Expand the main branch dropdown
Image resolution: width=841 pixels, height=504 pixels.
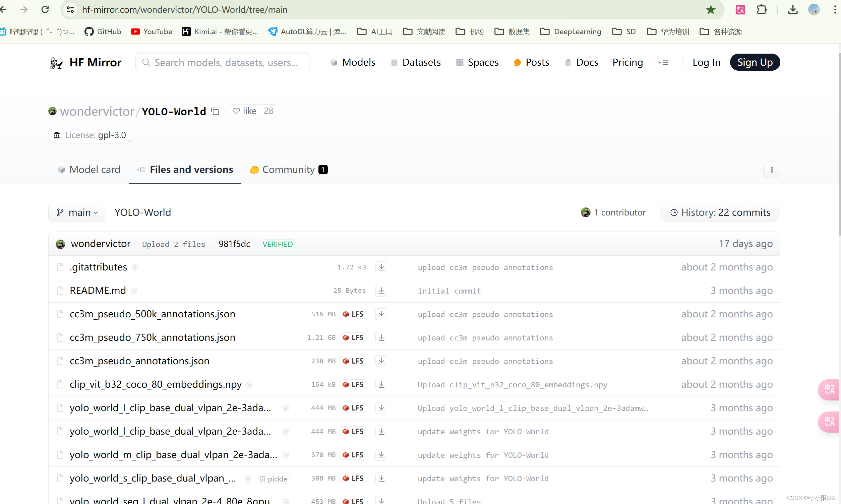77,212
